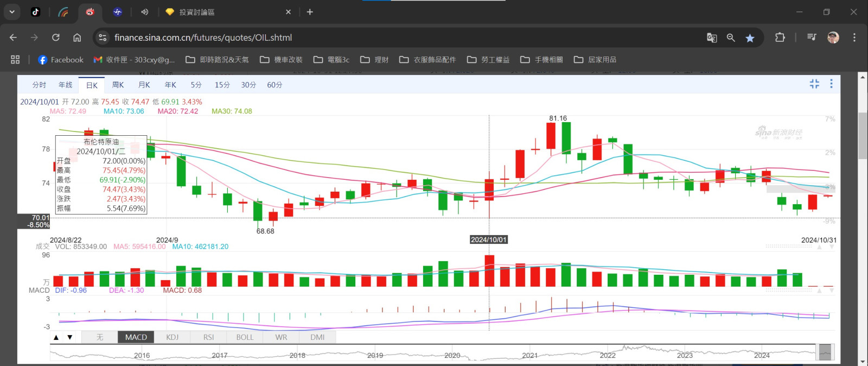The height and width of the screenshot is (366, 868).
Task: Select the KDJ indicator option
Action: 172,337
